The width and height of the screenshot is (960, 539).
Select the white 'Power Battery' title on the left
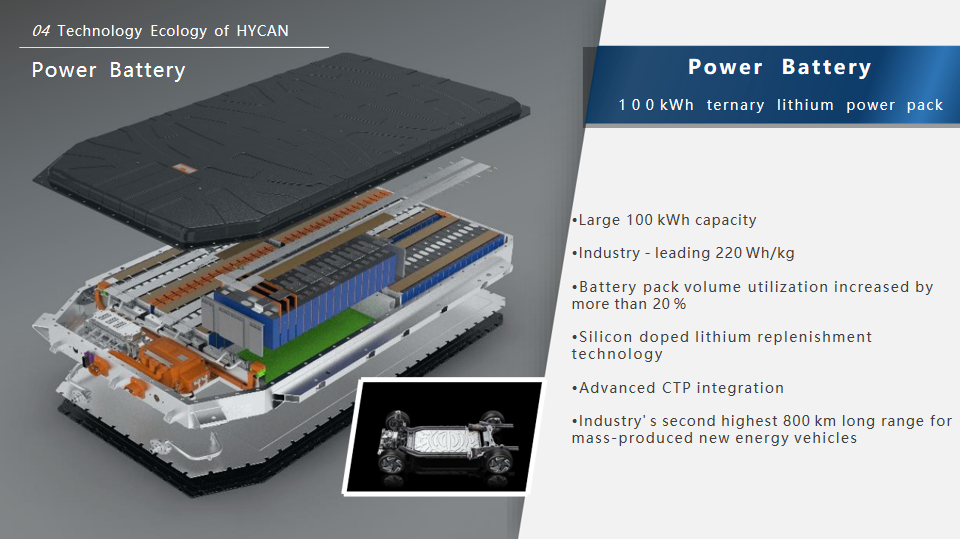108,70
